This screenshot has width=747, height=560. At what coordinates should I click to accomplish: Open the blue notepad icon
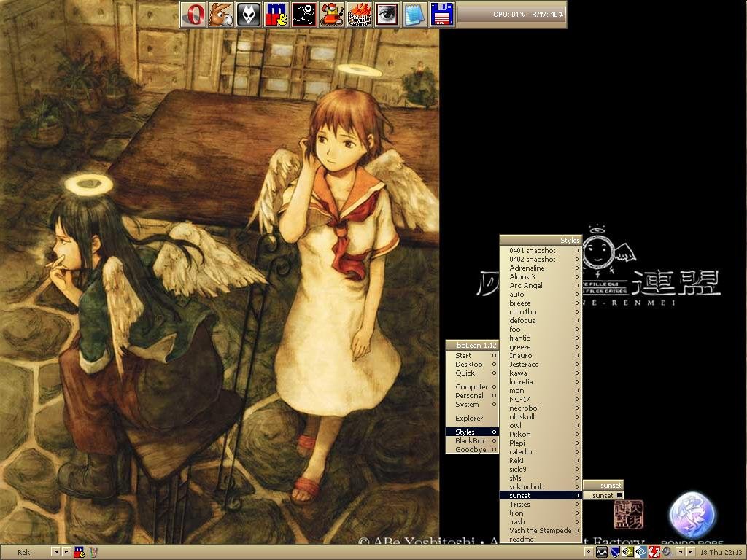tap(414, 15)
